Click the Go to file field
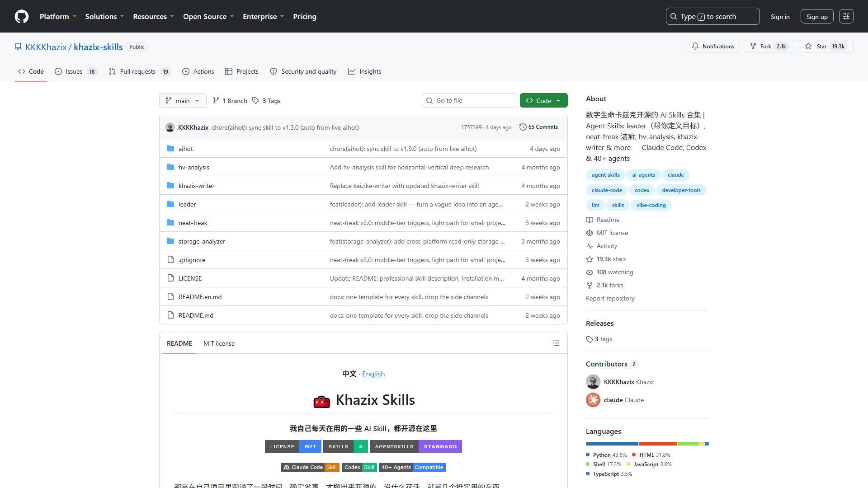 click(x=469, y=100)
